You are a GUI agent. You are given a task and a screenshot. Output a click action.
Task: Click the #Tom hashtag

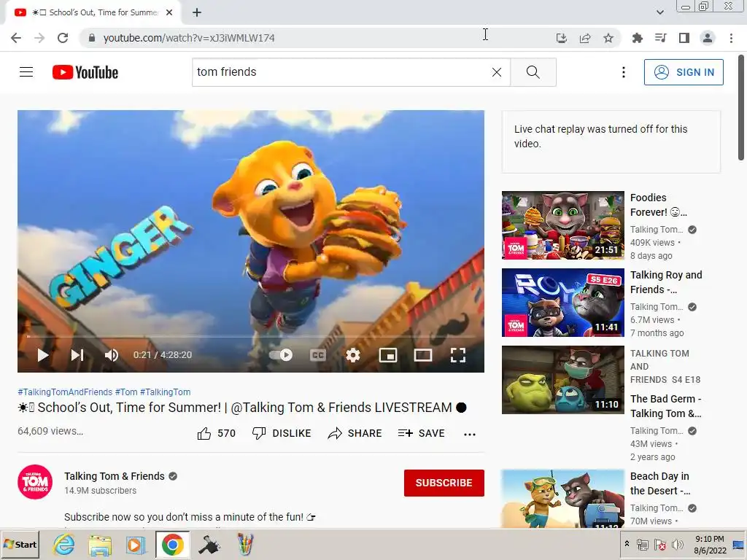(126, 392)
